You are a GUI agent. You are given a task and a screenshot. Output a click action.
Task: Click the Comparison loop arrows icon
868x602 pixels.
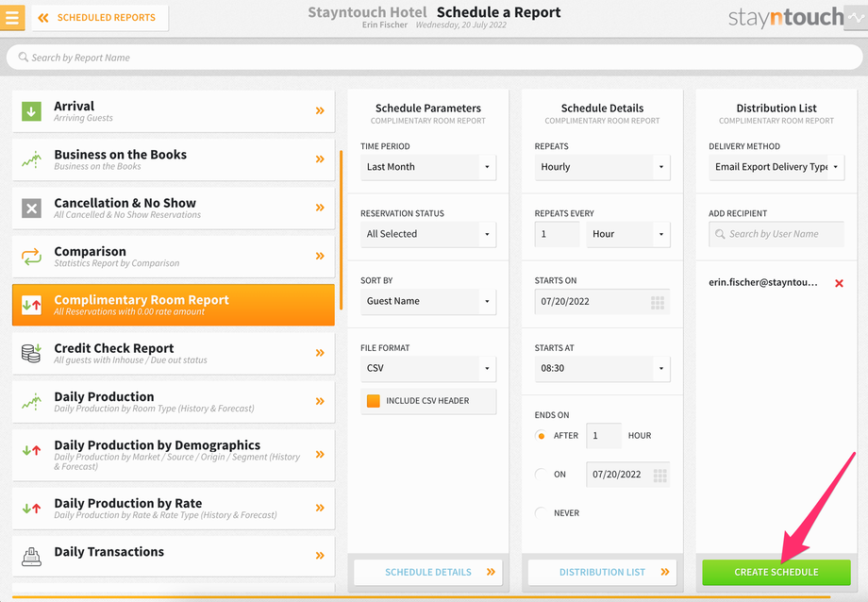point(31,257)
